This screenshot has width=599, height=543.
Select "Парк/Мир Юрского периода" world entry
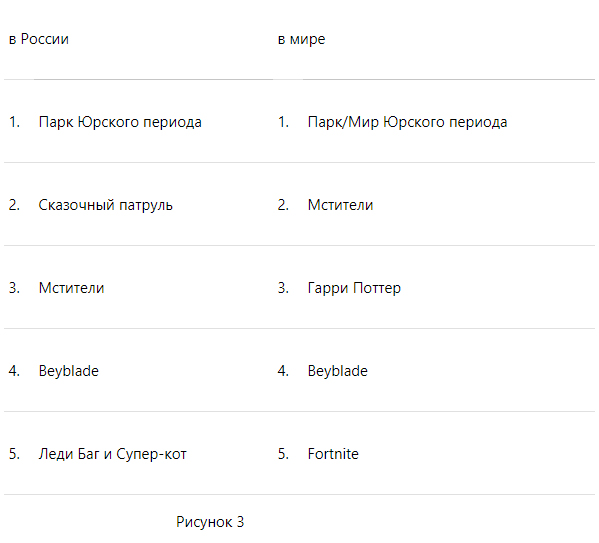pos(407,122)
